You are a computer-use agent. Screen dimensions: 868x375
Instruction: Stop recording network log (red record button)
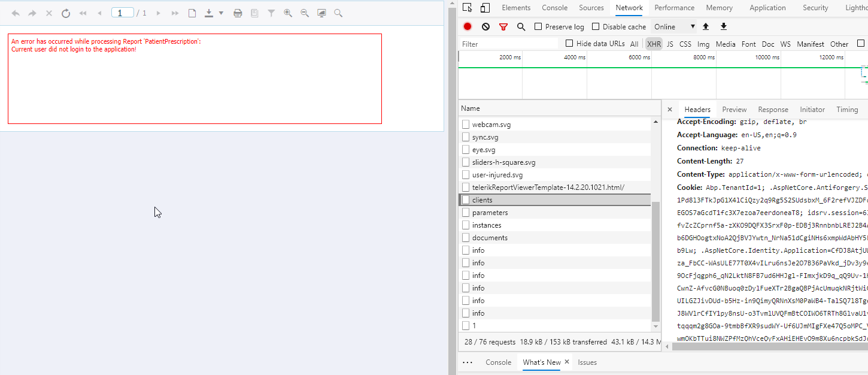(x=468, y=26)
